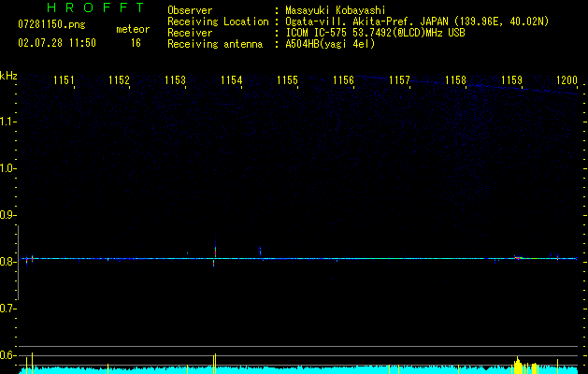The width and height of the screenshot is (588, 374).
Task: Click the strong meteor echo spike just before 1154
Action: (215, 251)
